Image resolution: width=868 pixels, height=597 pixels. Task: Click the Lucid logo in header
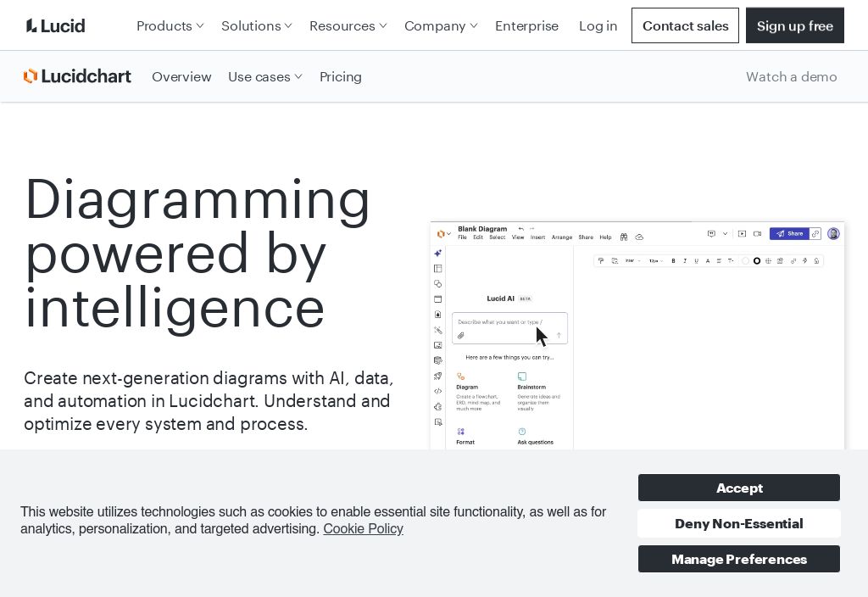pyautogui.click(x=56, y=25)
